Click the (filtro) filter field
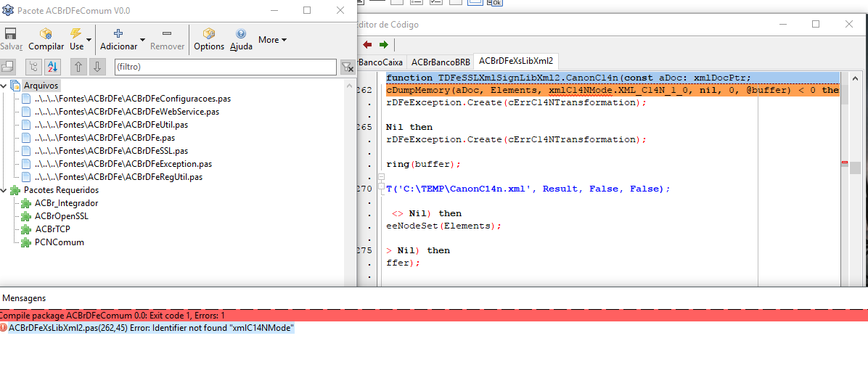This screenshot has height=378, width=868. pyautogui.click(x=225, y=67)
